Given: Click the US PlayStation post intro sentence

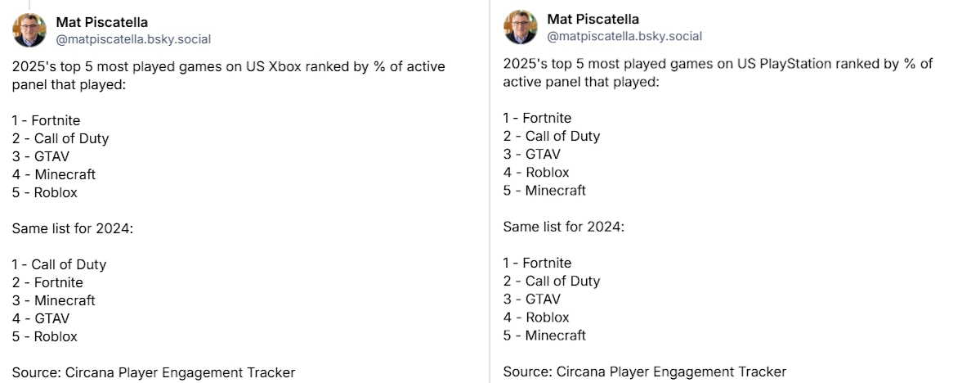Looking at the screenshot, I should [718, 72].
